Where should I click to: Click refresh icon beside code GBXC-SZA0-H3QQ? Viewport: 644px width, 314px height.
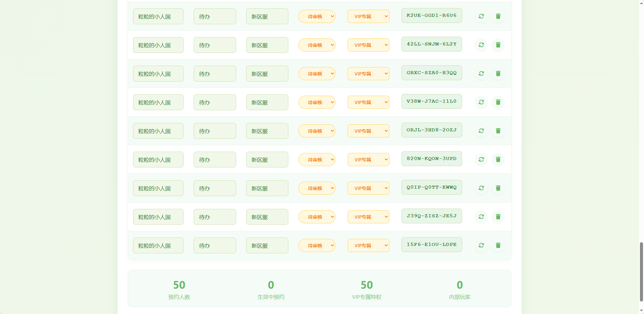click(481, 73)
